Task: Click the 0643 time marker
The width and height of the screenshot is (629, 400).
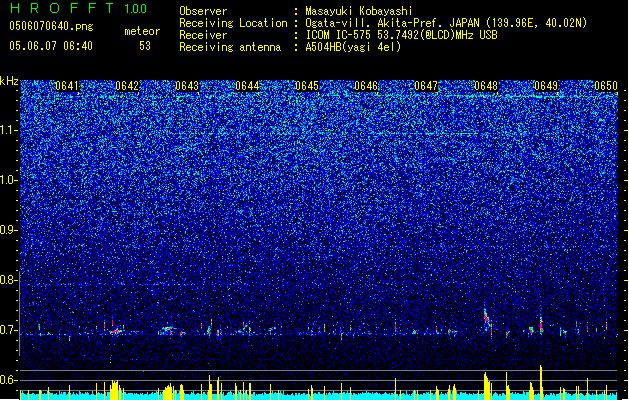Action: 187,86
